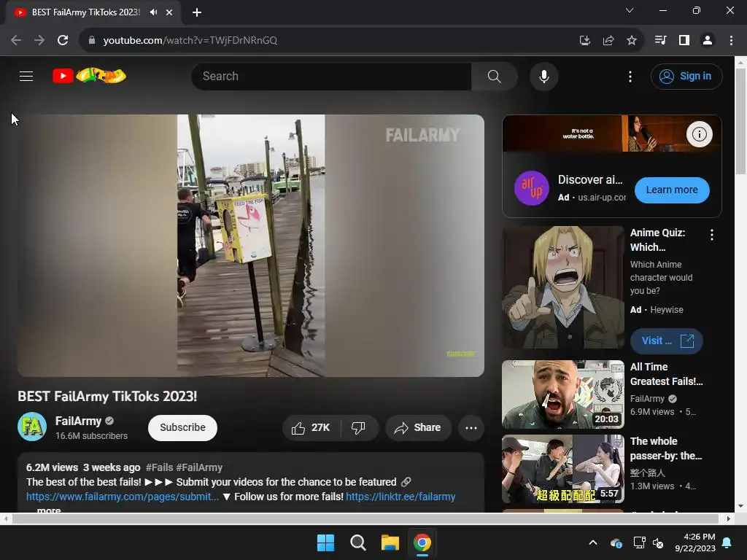Click the address bar URL
The image size is (747, 560).
coord(190,41)
